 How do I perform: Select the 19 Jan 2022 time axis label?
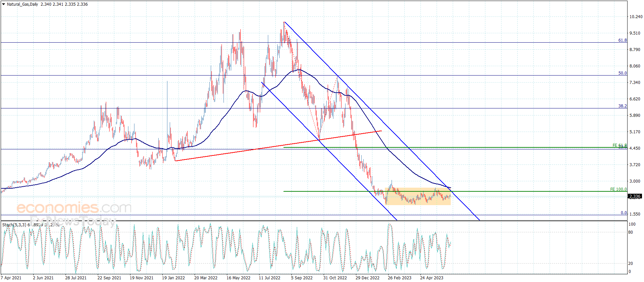[x=173, y=278]
